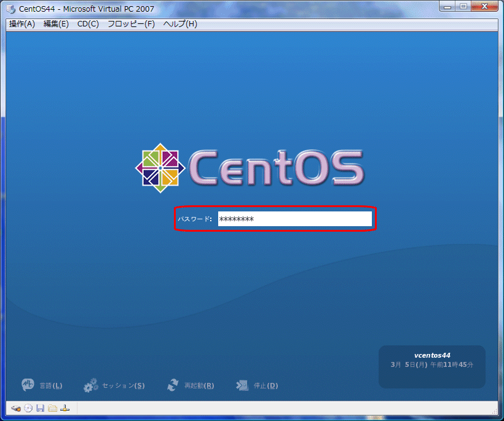
Task: Click the date text 3月 5日(月) 午前11時45分
Action: [x=432, y=364]
